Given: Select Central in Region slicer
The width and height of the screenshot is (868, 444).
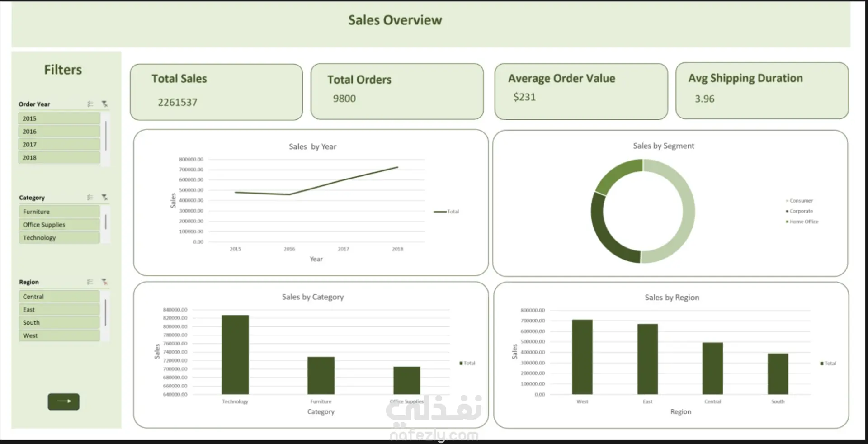Looking at the screenshot, I should [59, 297].
